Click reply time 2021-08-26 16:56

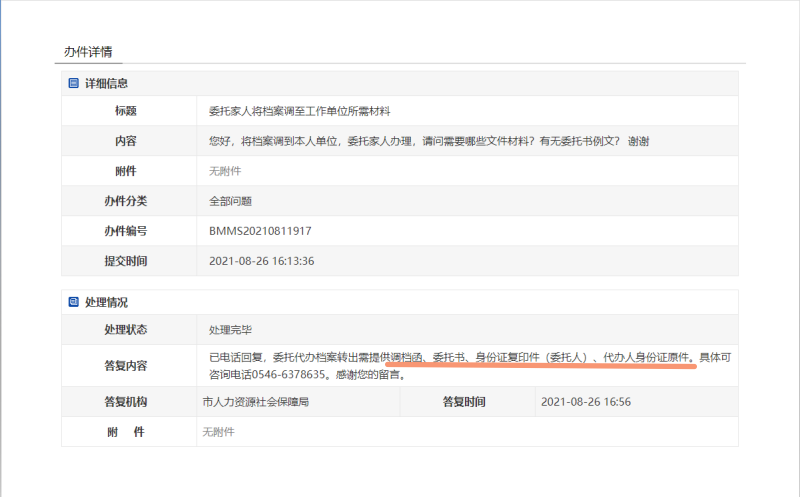[586, 402]
